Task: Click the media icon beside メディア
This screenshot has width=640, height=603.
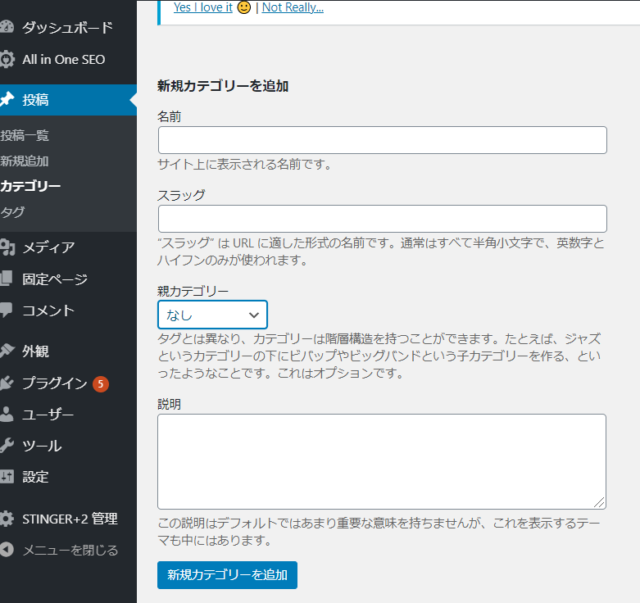Action: (x=7, y=247)
